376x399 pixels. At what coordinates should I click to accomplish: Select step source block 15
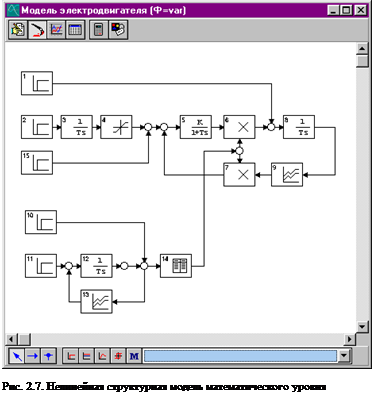tap(37, 163)
